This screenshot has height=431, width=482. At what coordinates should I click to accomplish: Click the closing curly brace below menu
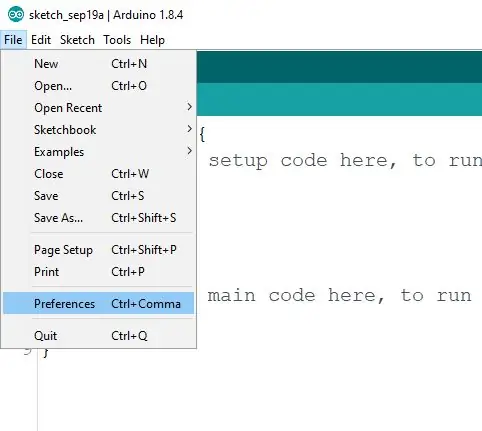click(46, 353)
